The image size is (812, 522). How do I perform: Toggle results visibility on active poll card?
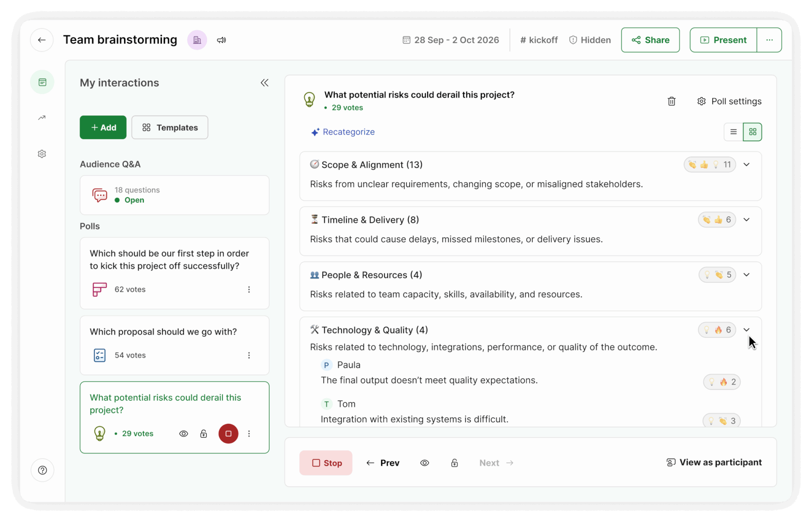184,434
